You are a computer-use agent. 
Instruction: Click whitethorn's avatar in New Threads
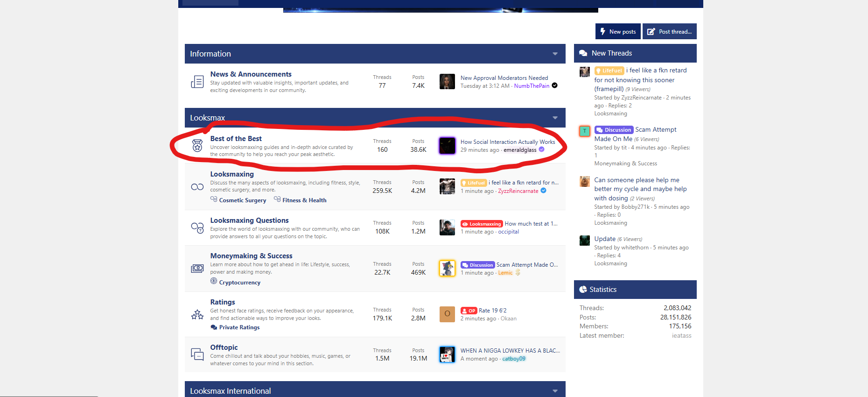[585, 241]
